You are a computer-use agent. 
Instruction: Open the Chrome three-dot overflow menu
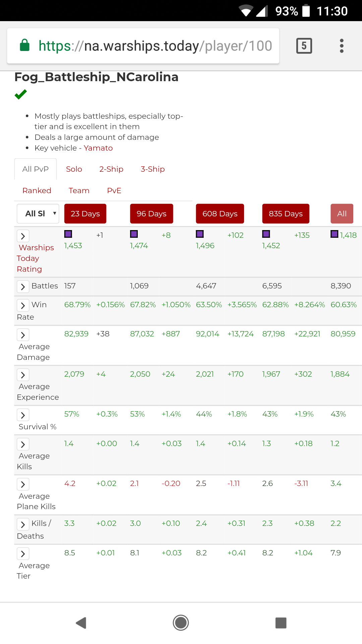click(342, 46)
